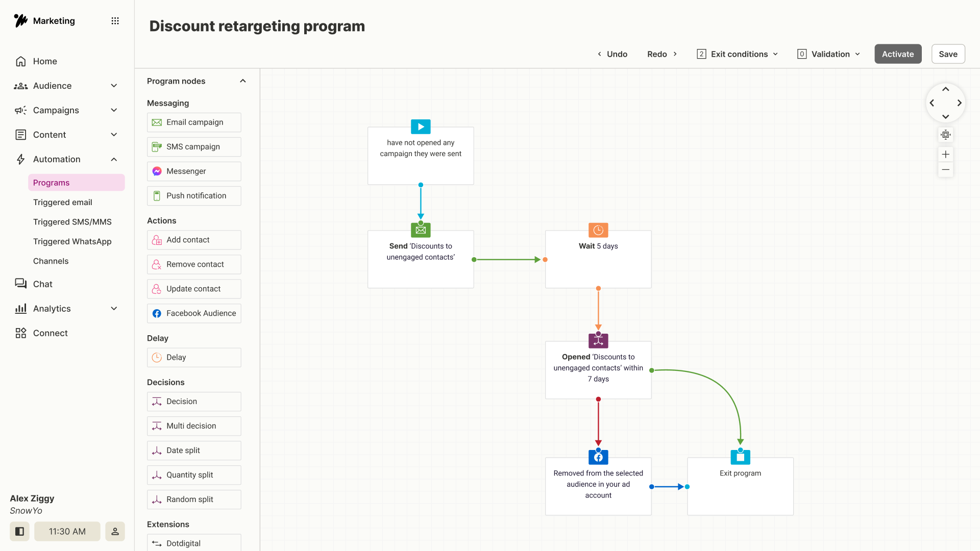Select the Update contact action node
The width and height of the screenshot is (980, 551).
(194, 289)
